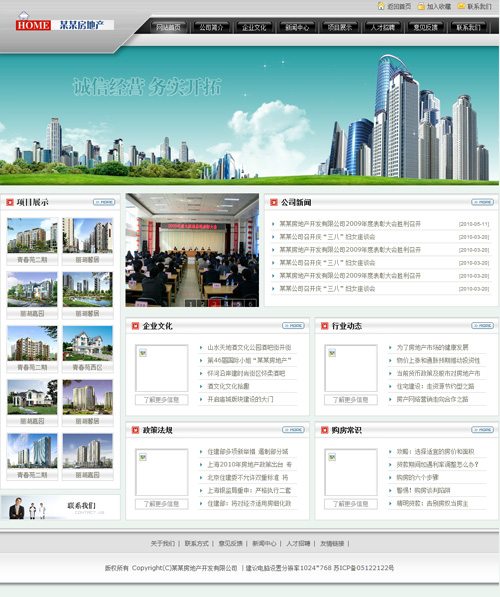Open 公司简介 navigation item
This screenshot has width=500, height=597.
coord(211,27)
